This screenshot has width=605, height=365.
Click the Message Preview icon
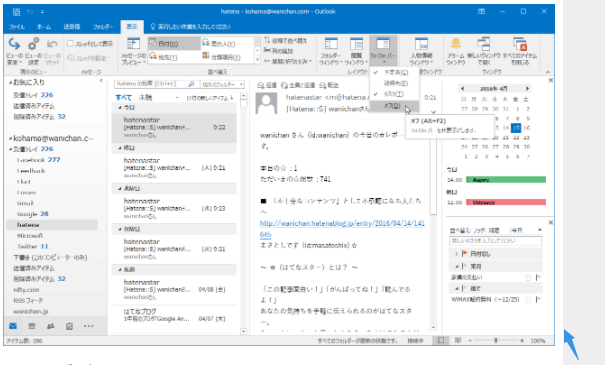(134, 44)
